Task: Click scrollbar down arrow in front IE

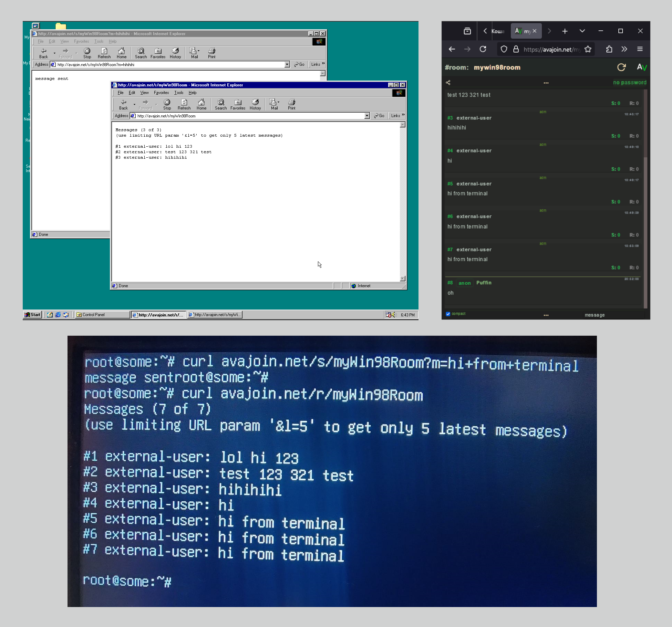Action: 403,279
